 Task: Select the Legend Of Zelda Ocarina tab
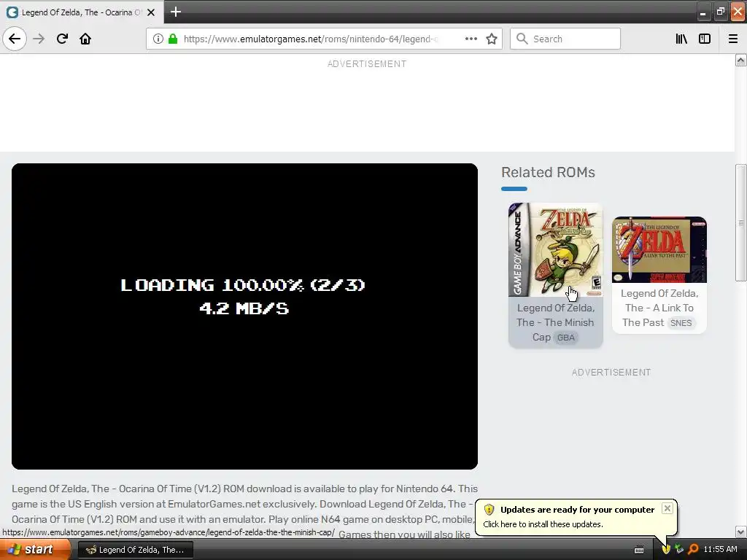pyautogui.click(x=81, y=12)
